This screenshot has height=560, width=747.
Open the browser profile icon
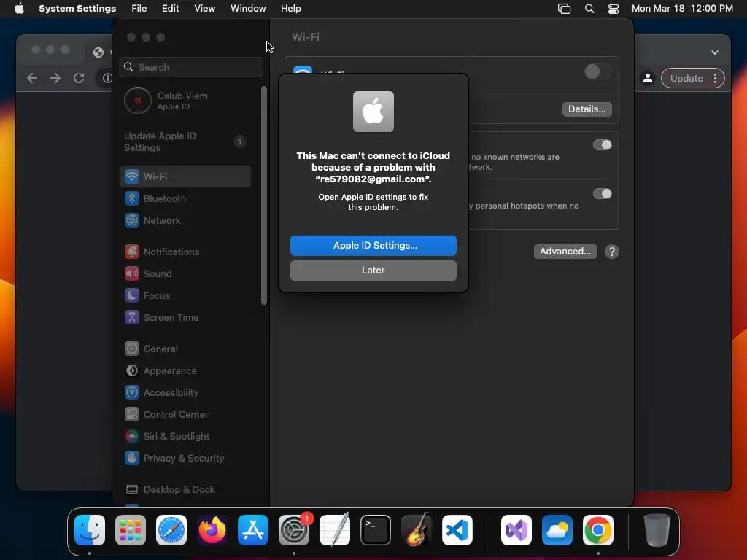coord(648,79)
